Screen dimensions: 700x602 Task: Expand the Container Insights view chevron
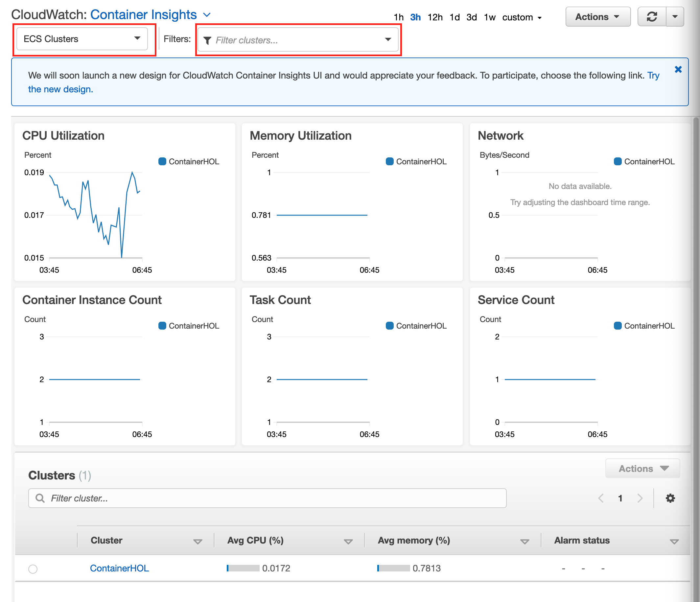(207, 15)
